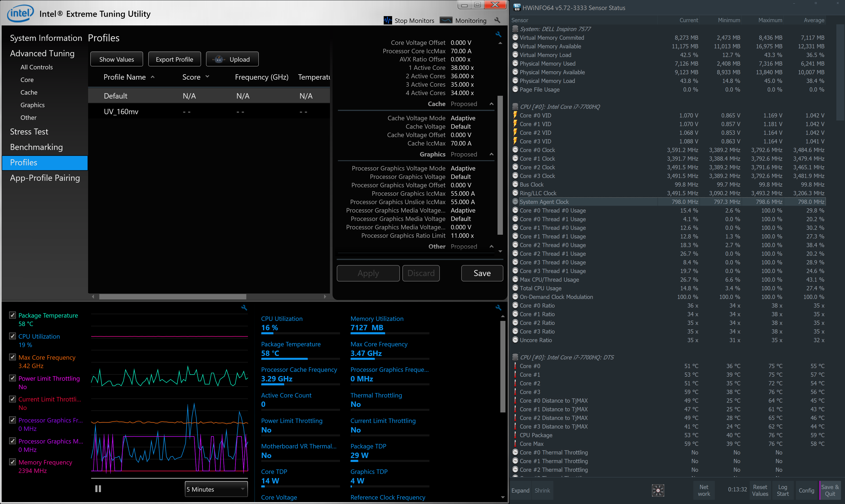
Task: Click the profile settings scroll up arrow
Action: (x=500, y=43)
